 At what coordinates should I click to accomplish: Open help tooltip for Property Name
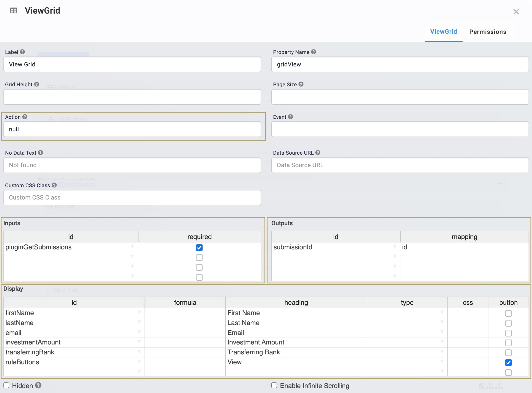click(314, 52)
